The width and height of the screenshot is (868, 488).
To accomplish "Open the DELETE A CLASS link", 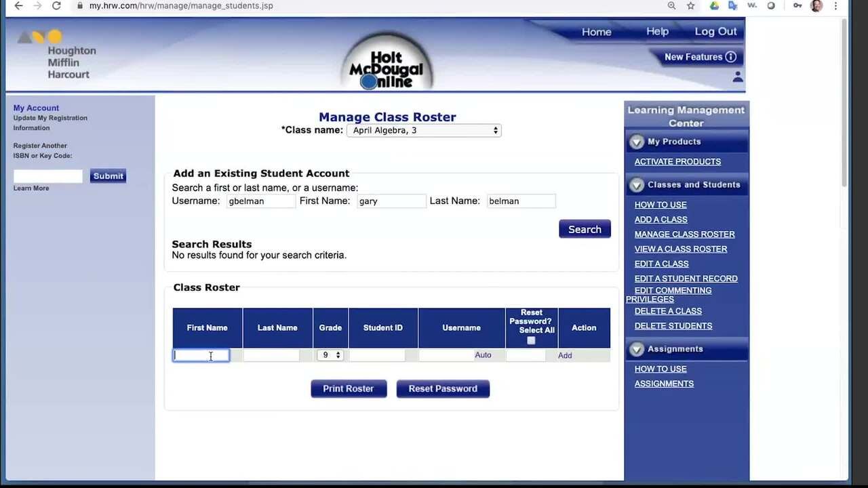I will coord(667,310).
